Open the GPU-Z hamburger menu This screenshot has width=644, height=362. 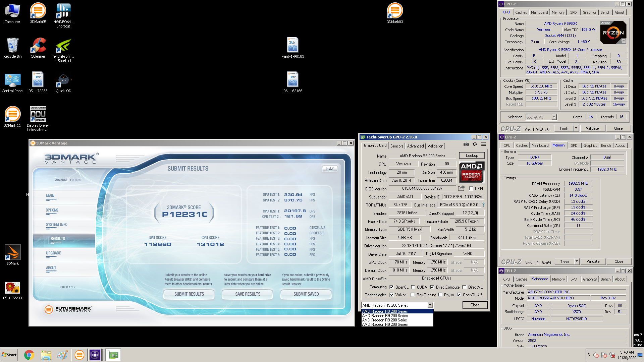483,144
